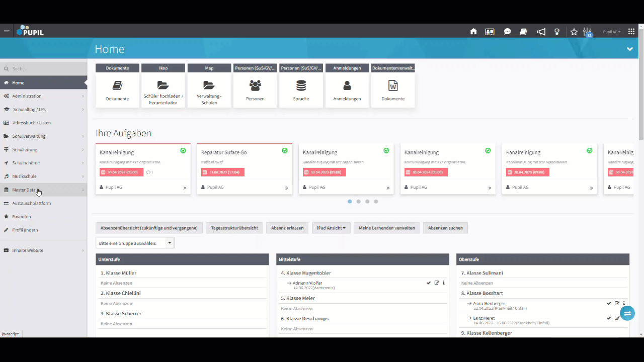The width and height of the screenshot is (644, 362).
Task: Click the light bulb icon
Action: [557, 31]
